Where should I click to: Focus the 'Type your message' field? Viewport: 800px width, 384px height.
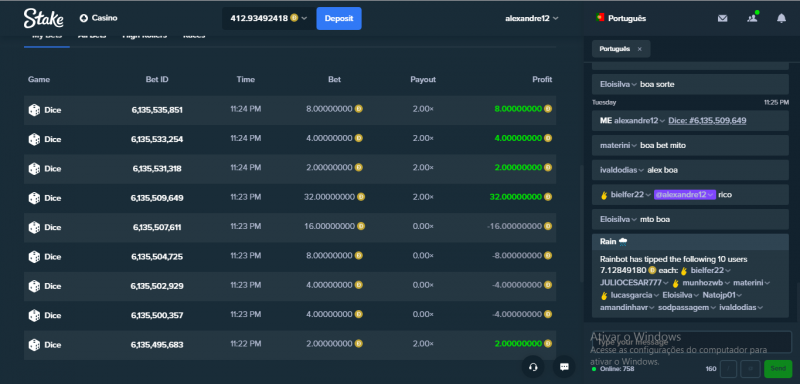[x=692, y=342]
